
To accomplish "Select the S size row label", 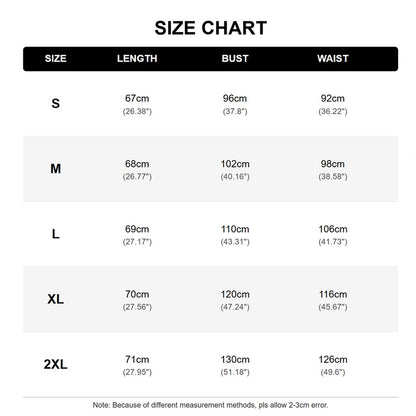I will (x=56, y=103).
